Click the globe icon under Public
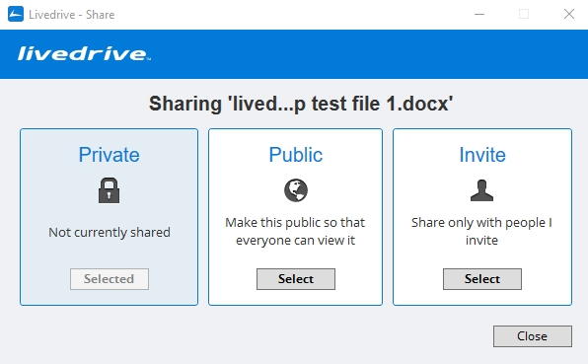Viewport: 588px width, 364px height. [296, 190]
